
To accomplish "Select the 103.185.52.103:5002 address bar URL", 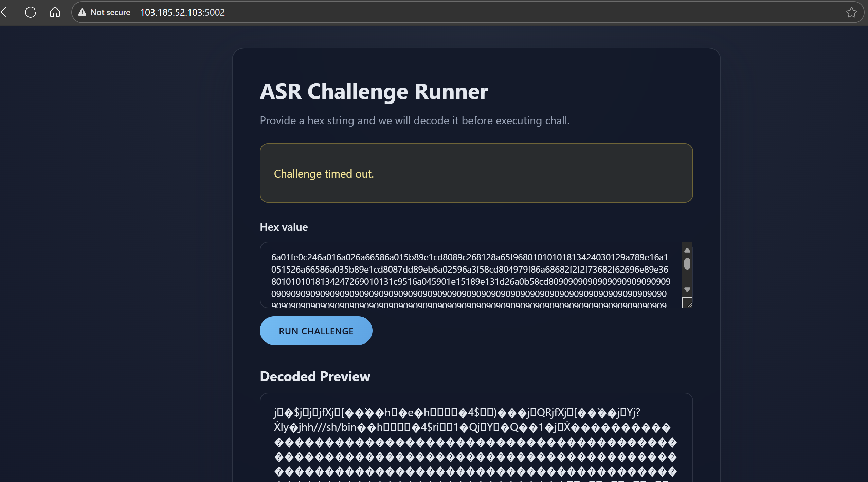I will (182, 12).
